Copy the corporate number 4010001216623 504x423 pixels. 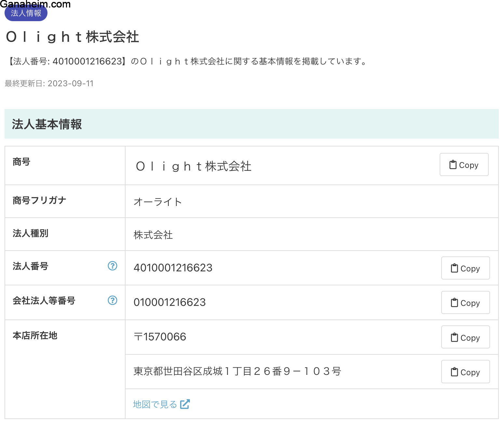pyautogui.click(x=465, y=268)
